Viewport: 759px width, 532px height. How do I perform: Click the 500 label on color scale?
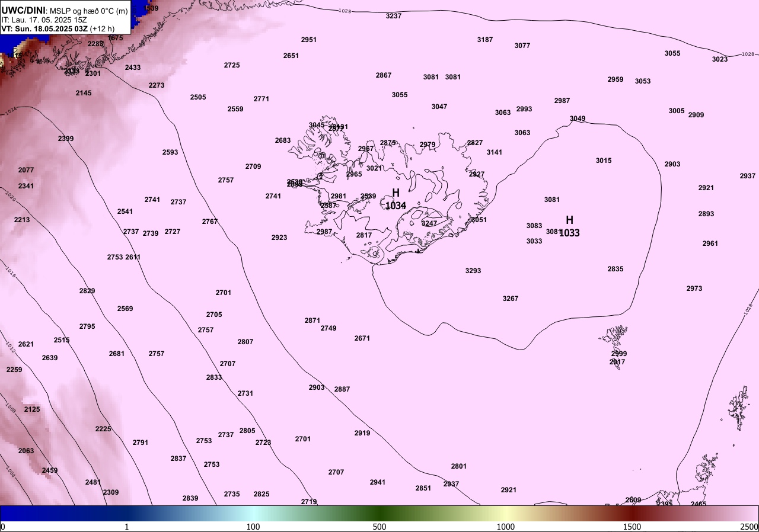[x=379, y=527]
